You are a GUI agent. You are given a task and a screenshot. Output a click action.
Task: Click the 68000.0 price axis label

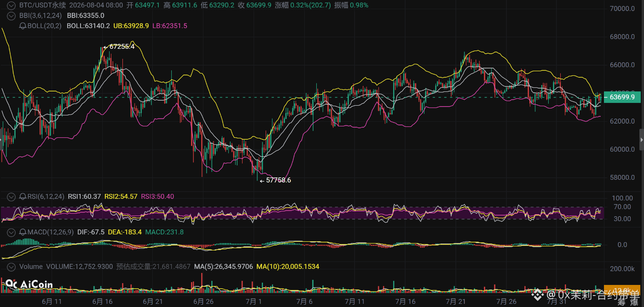[622, 37]
